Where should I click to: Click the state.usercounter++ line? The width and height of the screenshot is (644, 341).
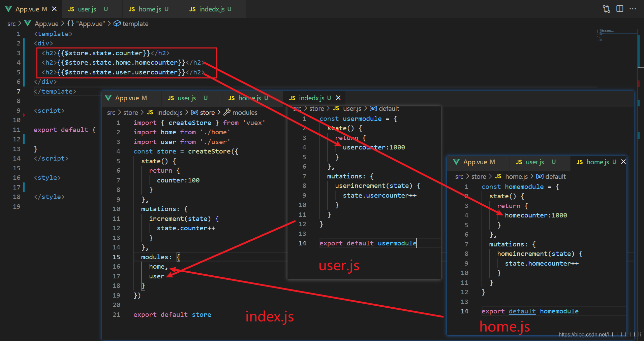[379, 196]
